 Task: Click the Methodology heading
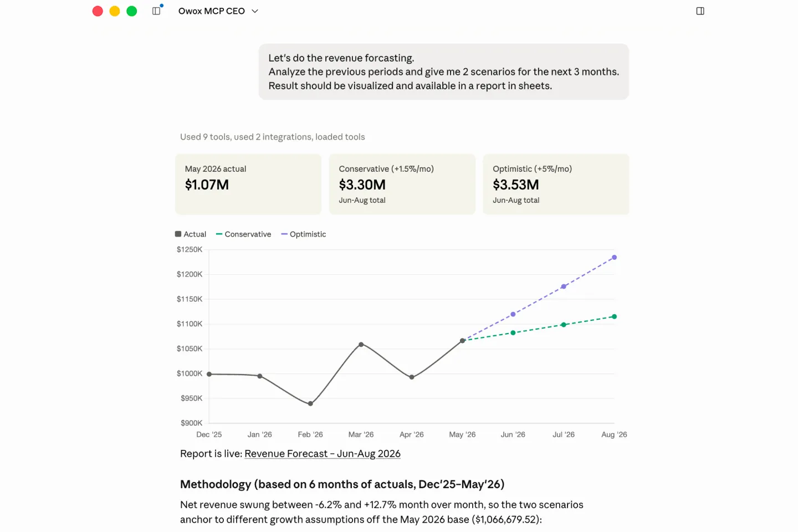[342, 484]
